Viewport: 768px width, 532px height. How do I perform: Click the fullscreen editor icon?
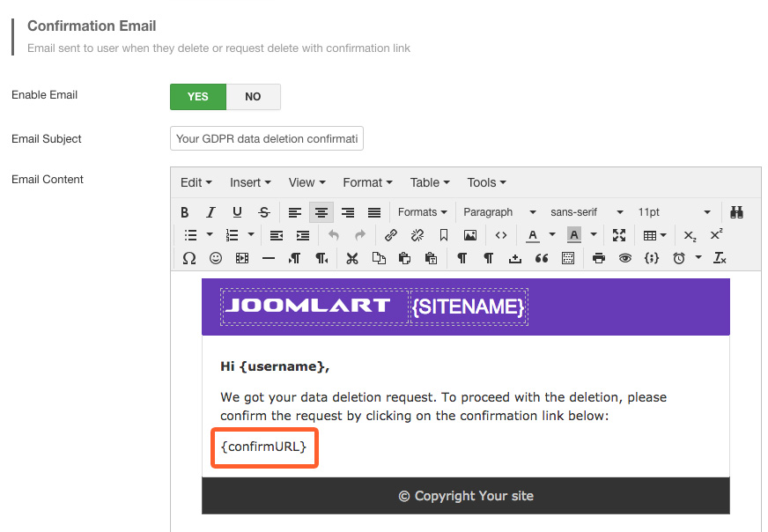pos(619,235)
